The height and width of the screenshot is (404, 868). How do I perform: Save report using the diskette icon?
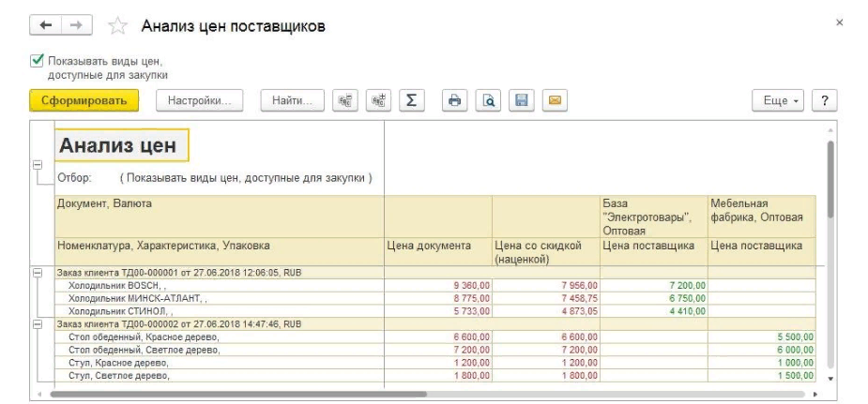522,100
